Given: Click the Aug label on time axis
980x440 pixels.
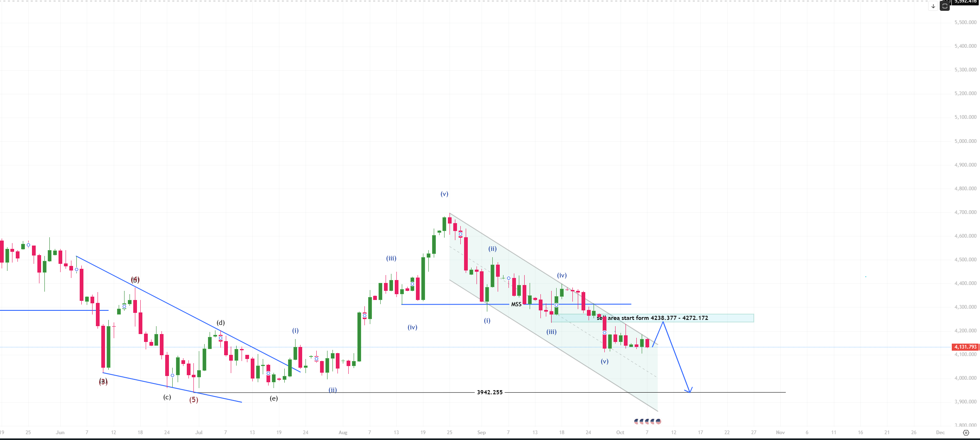Looking at the screenshot, I should pos(343,433).
